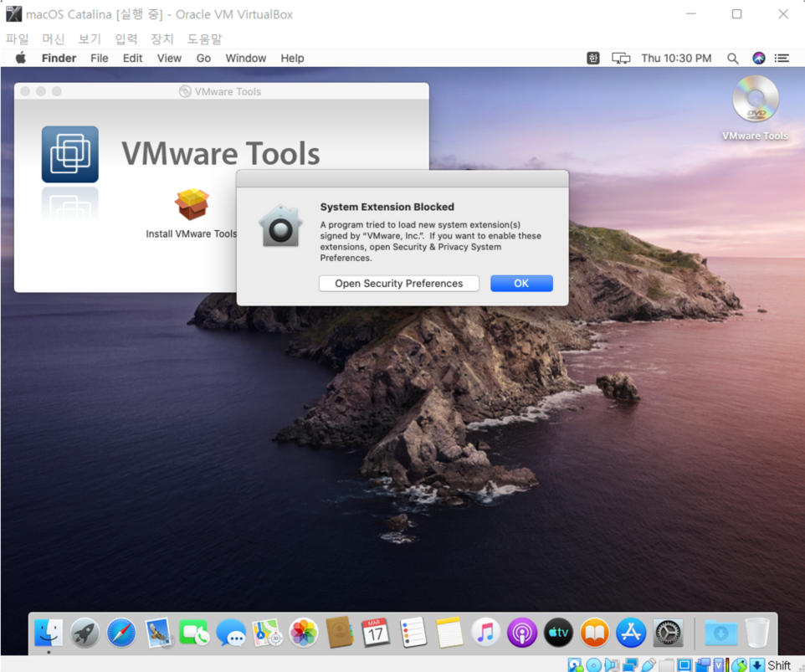Open Reminders from the Dock

[x=413, y=633]
